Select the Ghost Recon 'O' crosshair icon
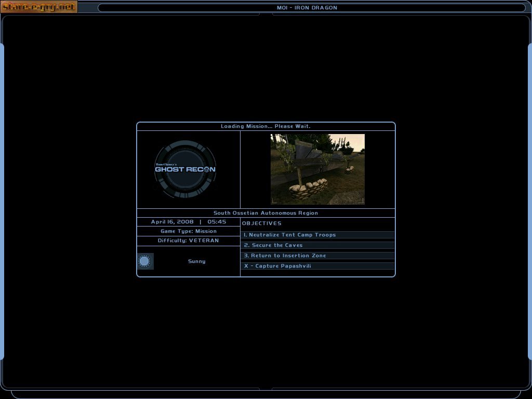532x399 pixels. coord(208,169)
